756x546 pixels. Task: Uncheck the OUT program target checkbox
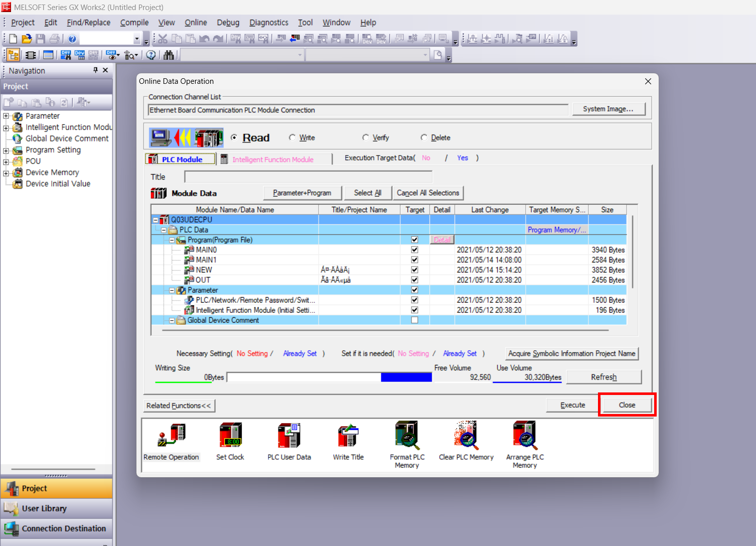click(x=414, y=280)
